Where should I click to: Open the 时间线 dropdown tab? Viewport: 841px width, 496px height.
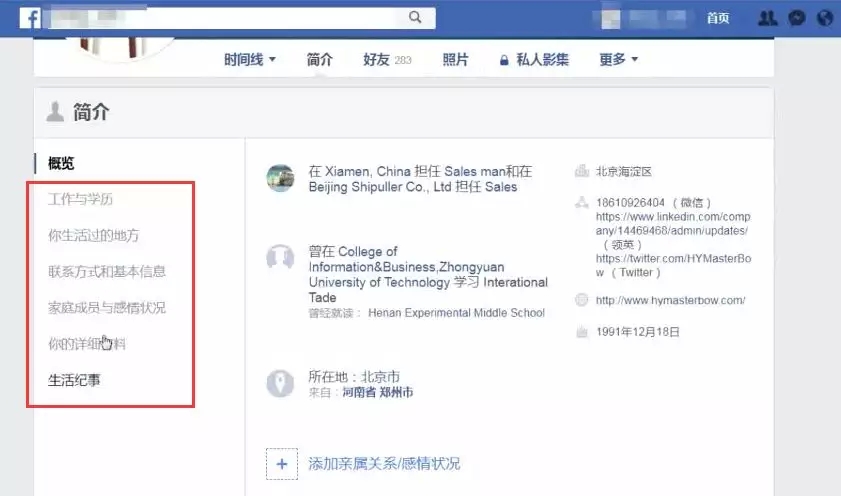tap(250, 60)
